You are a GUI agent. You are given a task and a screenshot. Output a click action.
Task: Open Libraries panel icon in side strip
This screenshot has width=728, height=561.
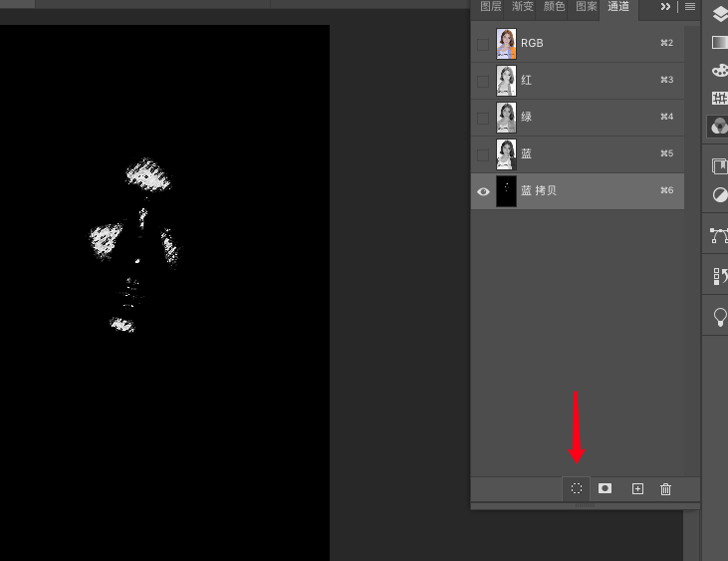point(720,165)
